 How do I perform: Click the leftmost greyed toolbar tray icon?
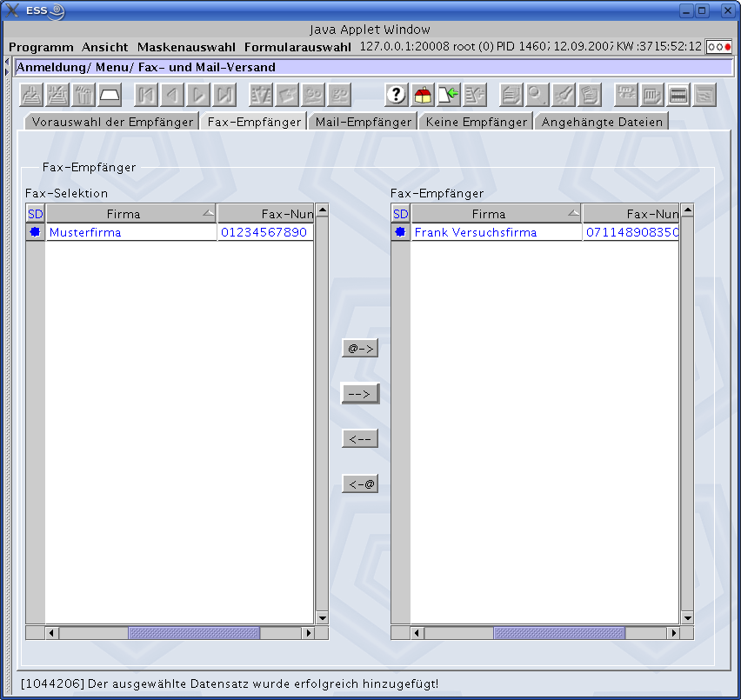tap(31, 95)
